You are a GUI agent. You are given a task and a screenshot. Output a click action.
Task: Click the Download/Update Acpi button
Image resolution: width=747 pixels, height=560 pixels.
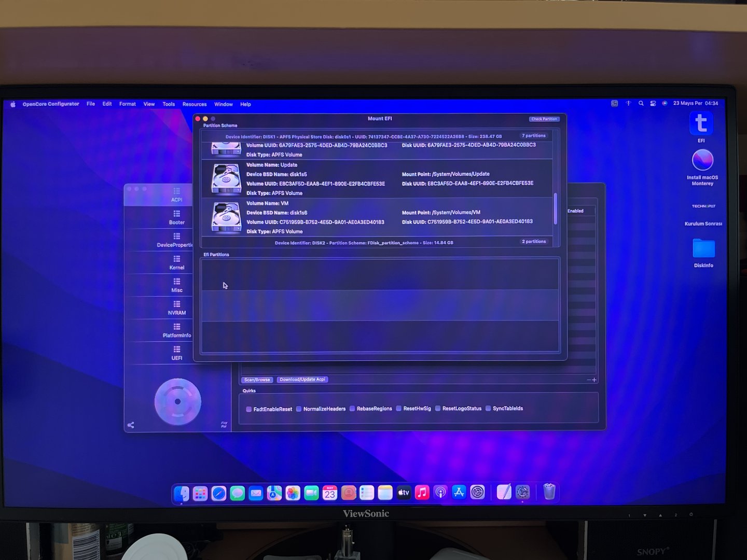(x=302, y=380)
